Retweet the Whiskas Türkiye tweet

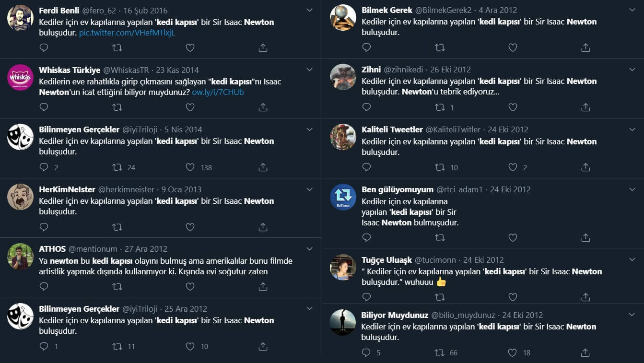coord(117,107)
